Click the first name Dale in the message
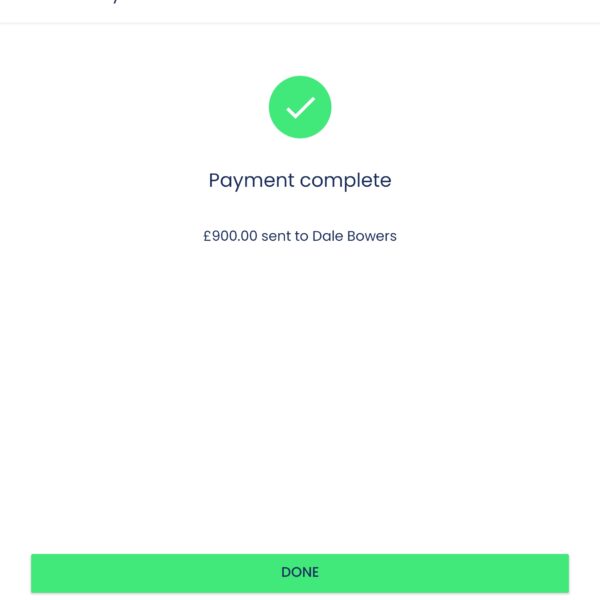The width and height of the screenshot is (600, 600). click(328, 237)
